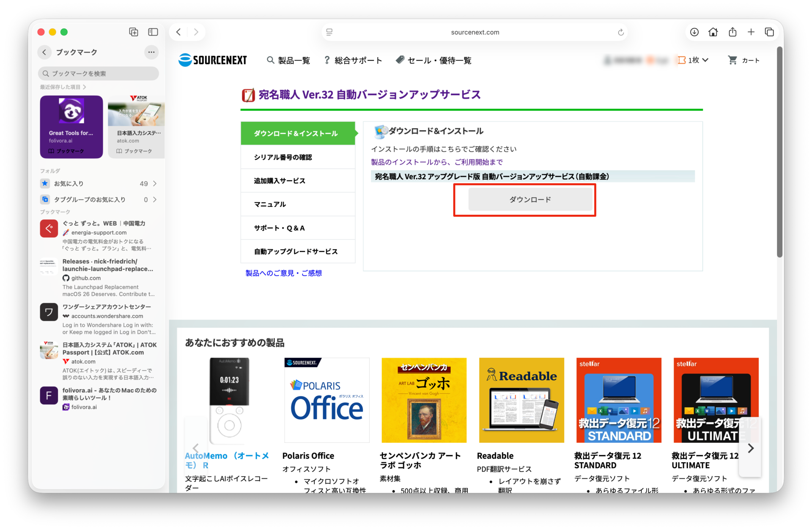Open the 1枚 coupon dropdown
Screen dimensions: 812x530
pos(694,60)
